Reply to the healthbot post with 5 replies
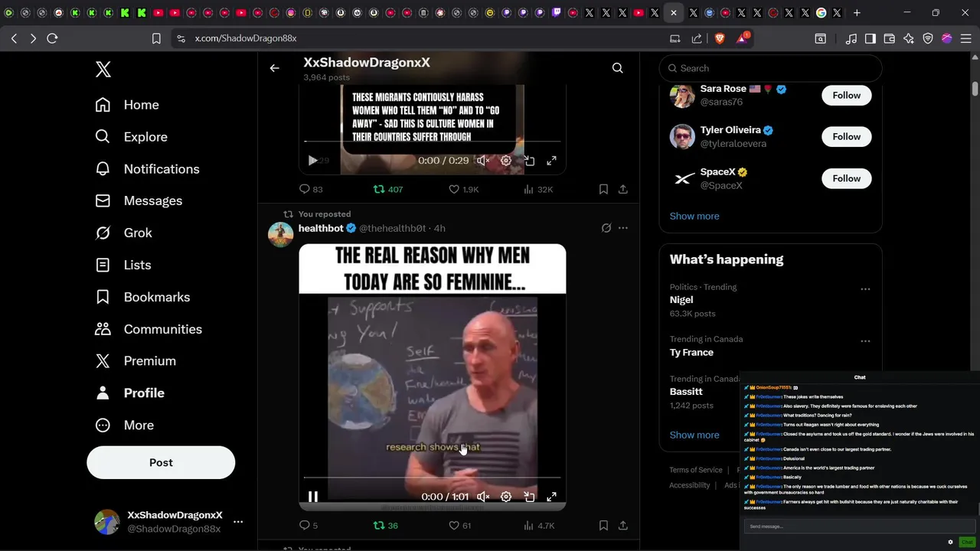This screenshot has width=980, height=551. pyautogui.click(x=309, y=525)
